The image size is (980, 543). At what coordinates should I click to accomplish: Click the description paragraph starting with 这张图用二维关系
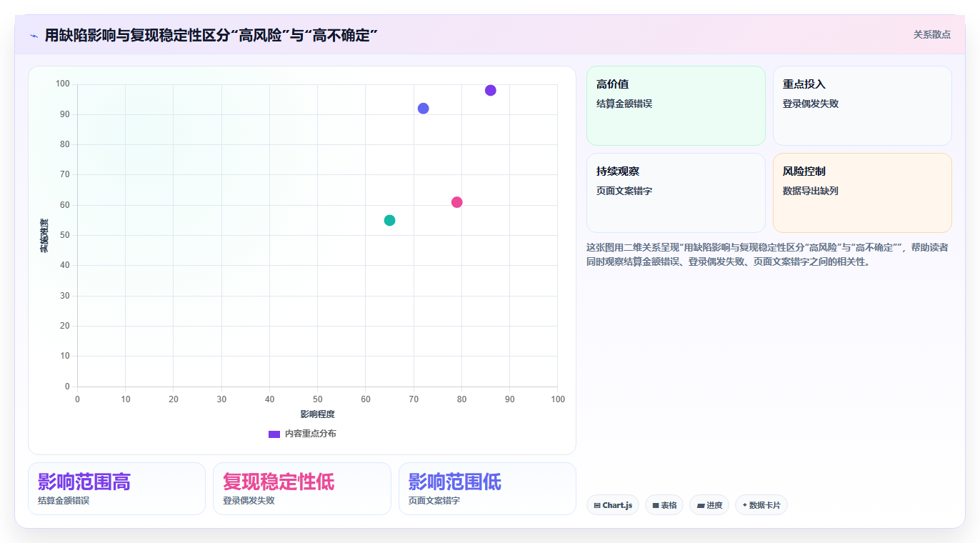click(768, 254)
